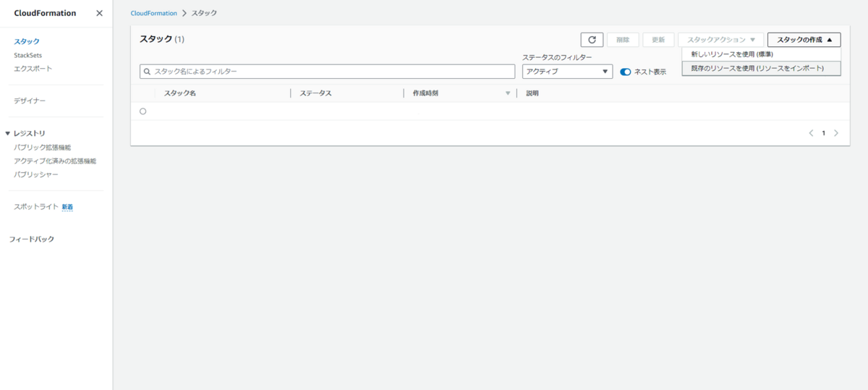868x390 pixels.
Task: Toggle the ネスト表示 switch
Action: click(x=626, y=72)
